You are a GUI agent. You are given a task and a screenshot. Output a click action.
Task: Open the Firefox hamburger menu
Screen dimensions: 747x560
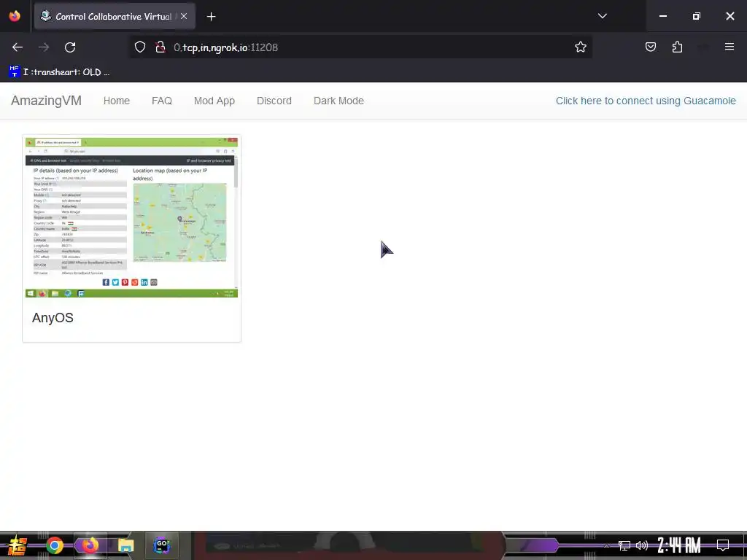coord(729,47)
